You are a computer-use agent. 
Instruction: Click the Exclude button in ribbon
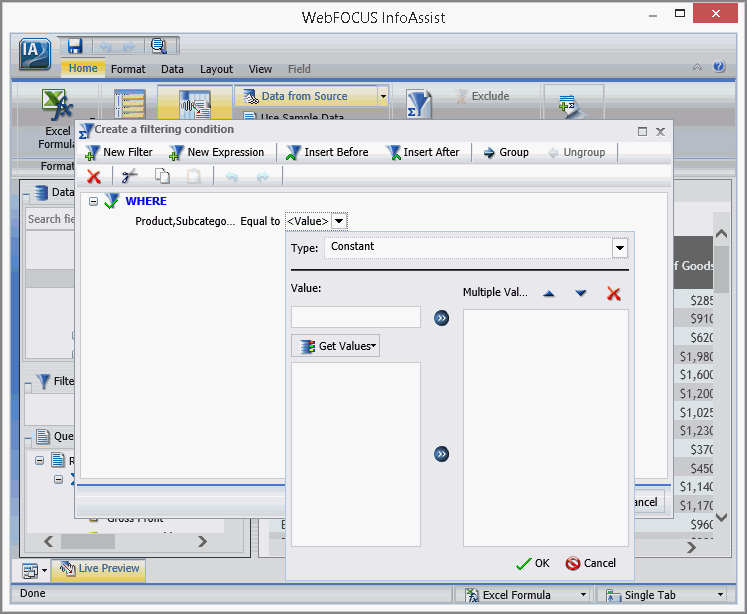(x=483, y=96)
